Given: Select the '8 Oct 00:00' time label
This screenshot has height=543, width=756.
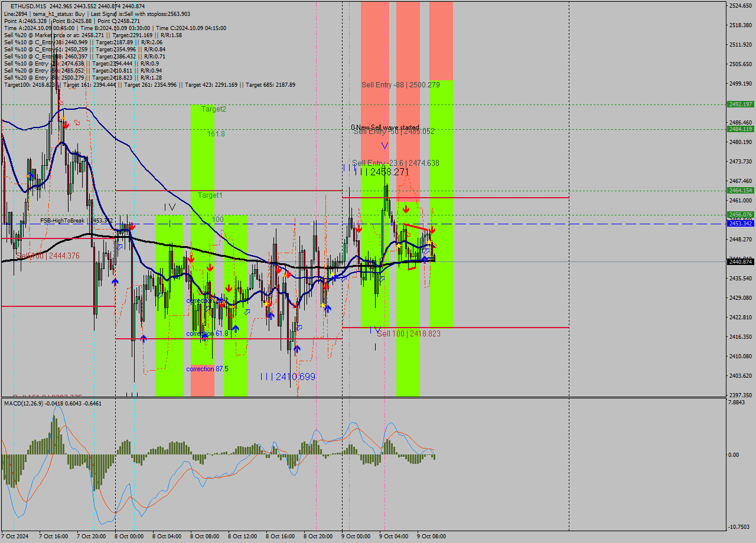Looking at the screenshot, I should 129,537.
